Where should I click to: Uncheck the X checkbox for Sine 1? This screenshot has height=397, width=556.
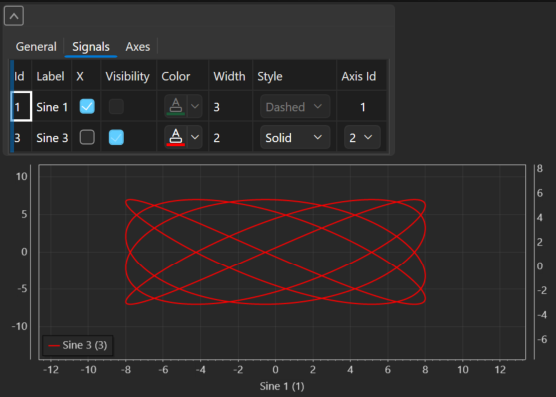87,106
